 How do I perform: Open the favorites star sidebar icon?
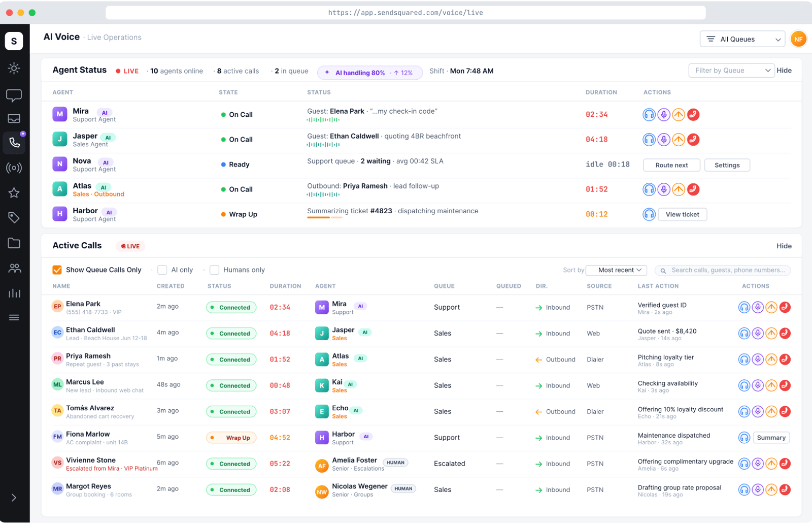click(x=14, y=193)
